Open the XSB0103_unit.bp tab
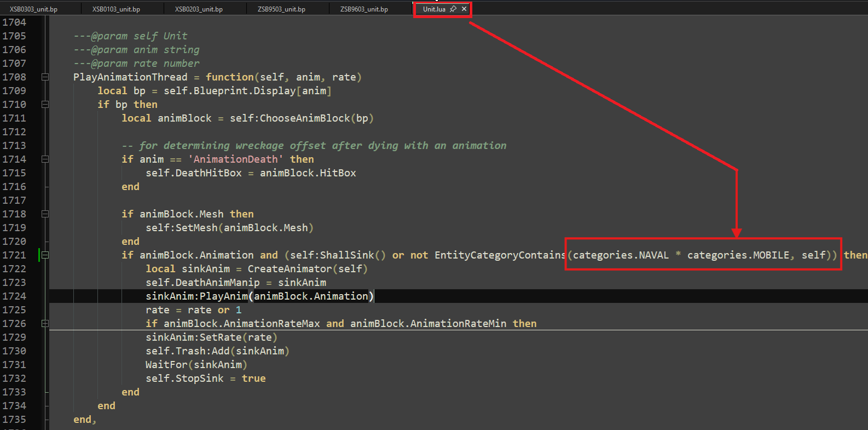Image resolution: width=868 pixels, height=430 pixels. point(116,9)
